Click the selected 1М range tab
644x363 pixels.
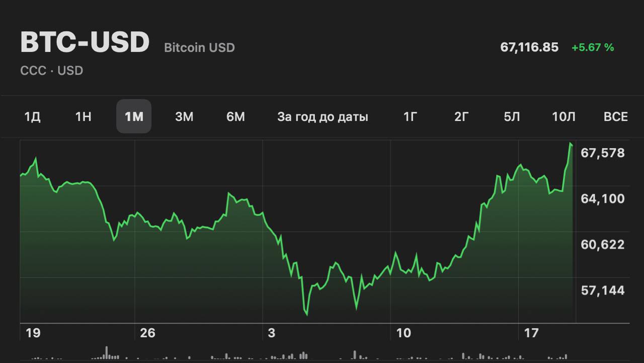coord(134,117)
